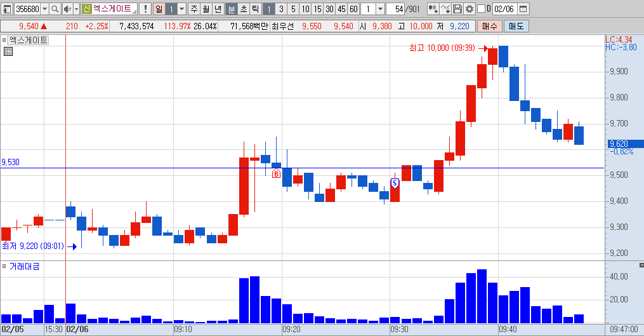This screenshot has height=336, width=644.
Task: Close the 거래대금 volume panel
Action: [x=641, y=265]
